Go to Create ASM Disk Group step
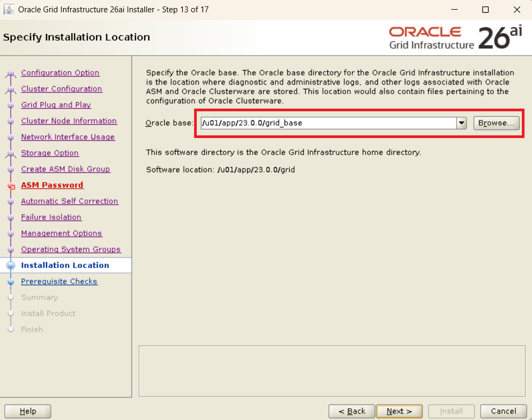This screenshot has width=532, height=420. point(65,169)
